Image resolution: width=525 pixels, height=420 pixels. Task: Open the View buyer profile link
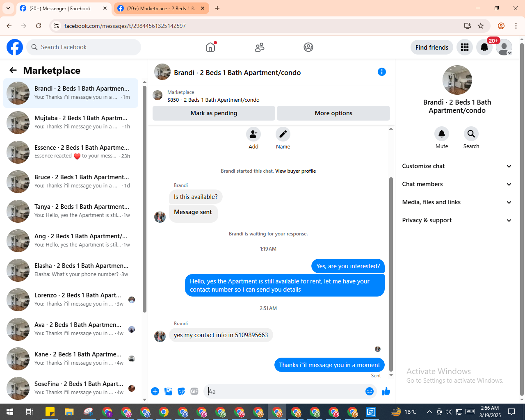click(x=295, y=171)
